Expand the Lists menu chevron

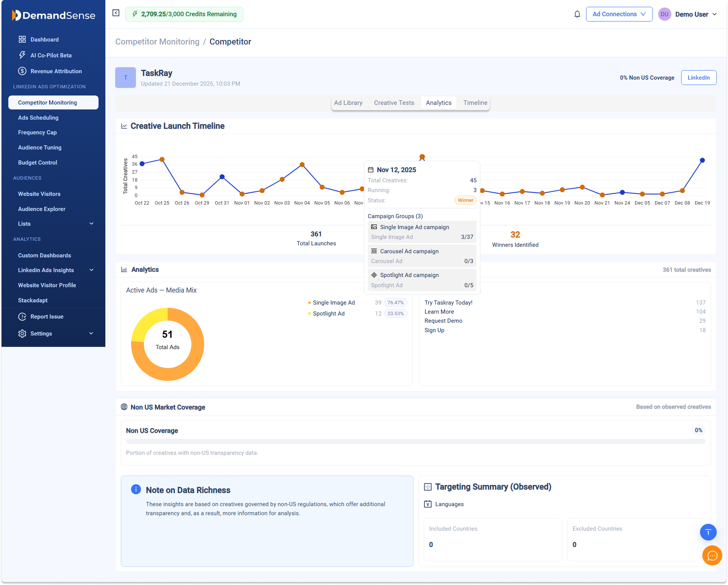coord(91,224)
